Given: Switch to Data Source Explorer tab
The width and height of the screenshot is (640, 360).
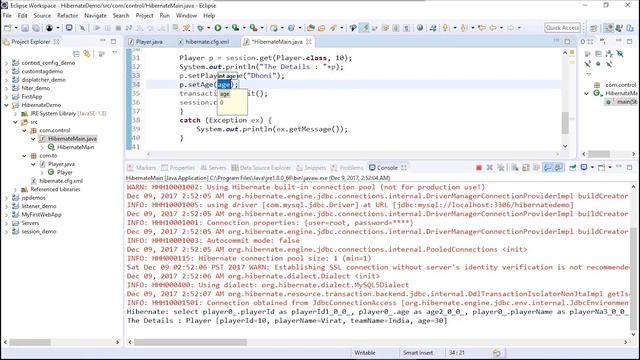Looking at the screenshot, I should click(261, 168).
